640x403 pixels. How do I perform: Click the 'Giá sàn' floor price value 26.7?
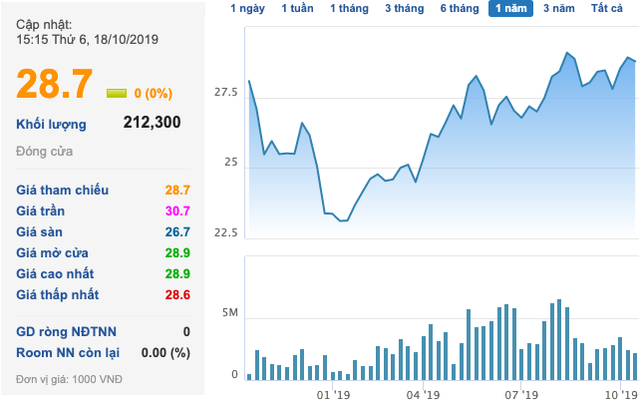178,230
